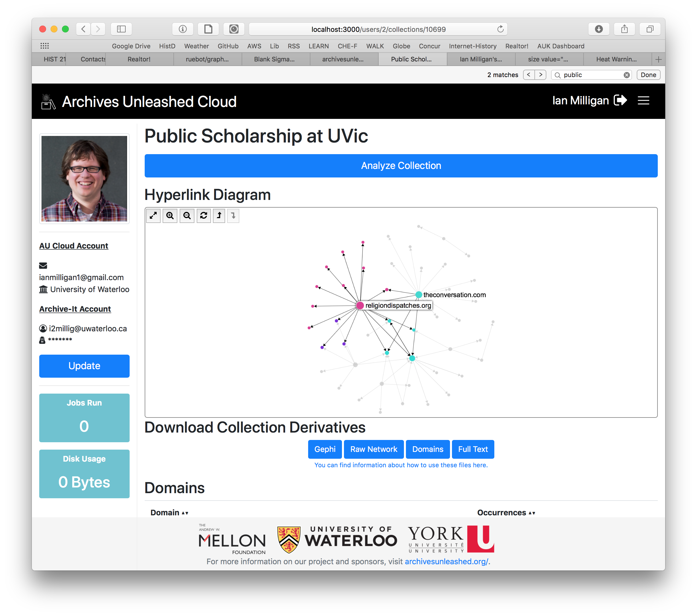Image resolution: width=697 pixels, height=616 pixels.
Task: Click the York University logo
Action: tap(451, 539)
